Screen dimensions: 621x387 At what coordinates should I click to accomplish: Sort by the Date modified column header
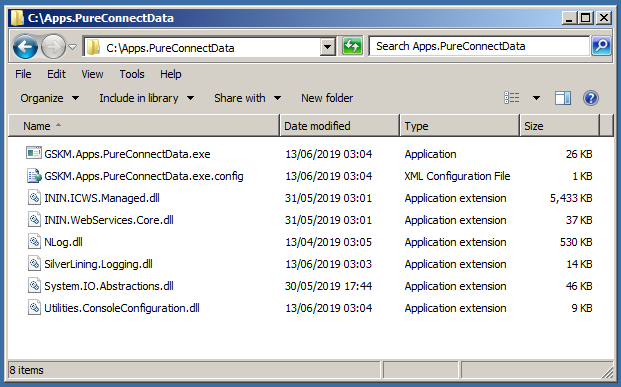point(340,126)
